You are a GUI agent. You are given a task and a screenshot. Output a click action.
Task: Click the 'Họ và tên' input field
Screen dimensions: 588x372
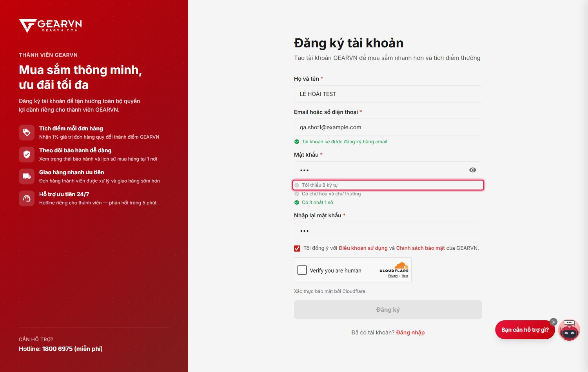(x=388, y=94)
